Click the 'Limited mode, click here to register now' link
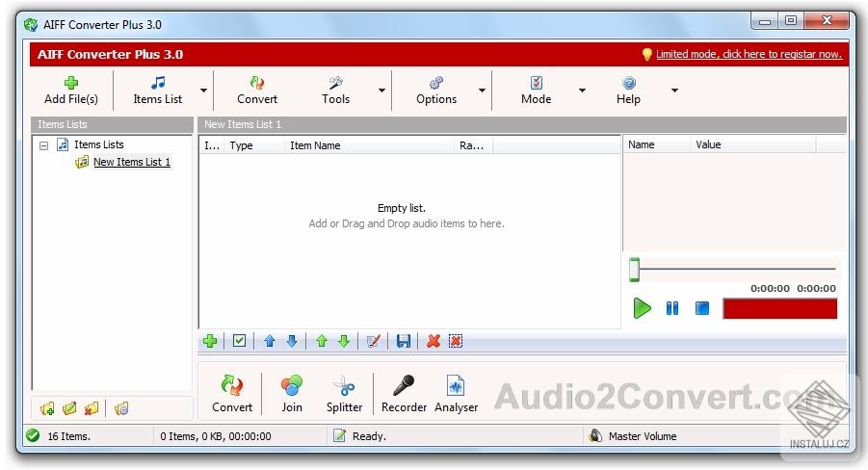The width and height of the screenshot is (868, 470). (749, 54)
